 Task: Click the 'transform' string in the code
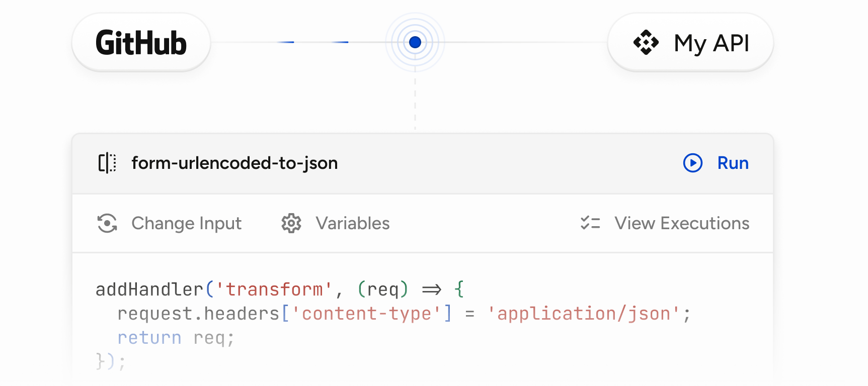(274, 289)
